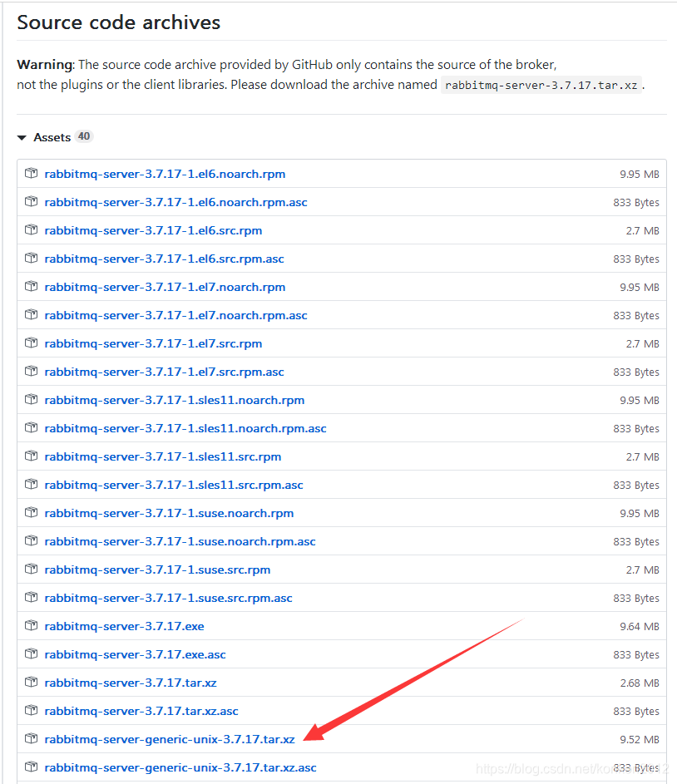Click the Assets count badge 40
The image size is (677, 784).
[84, 136]
